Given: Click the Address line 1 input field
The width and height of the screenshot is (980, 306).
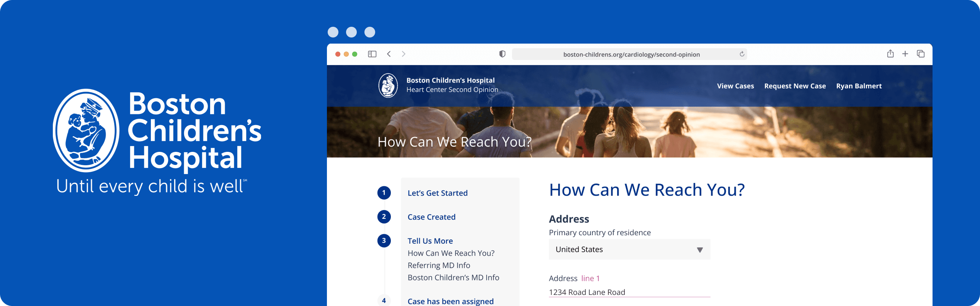Looking at the screenshot, I should coord(629,292).
